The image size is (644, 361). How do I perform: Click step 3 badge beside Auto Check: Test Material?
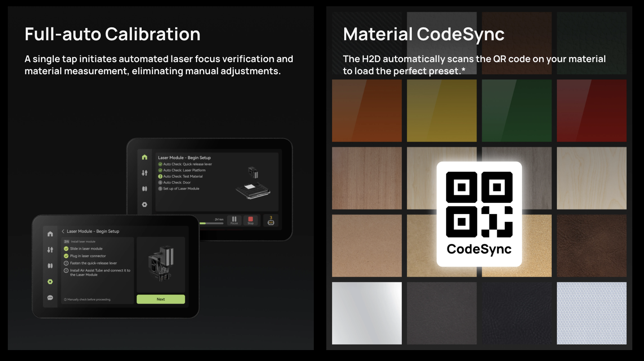pos(160,177)
